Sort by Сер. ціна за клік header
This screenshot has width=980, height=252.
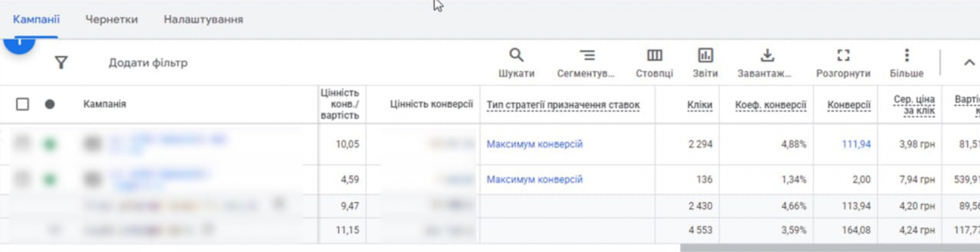[914, 105]
